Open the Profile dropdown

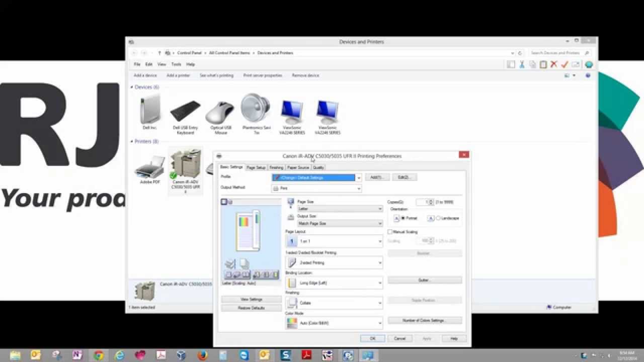(358, 177)
